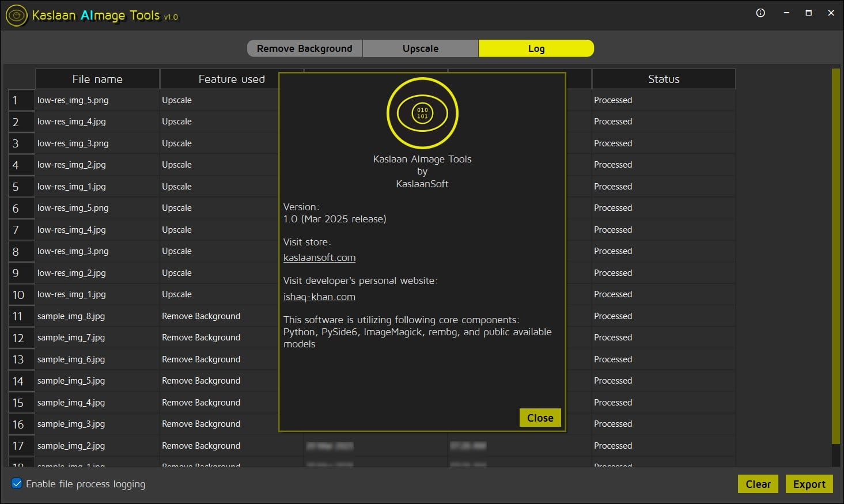Click the large yellow logo in About dialog
The image size is (844, 504).
(x=422, y=113)
